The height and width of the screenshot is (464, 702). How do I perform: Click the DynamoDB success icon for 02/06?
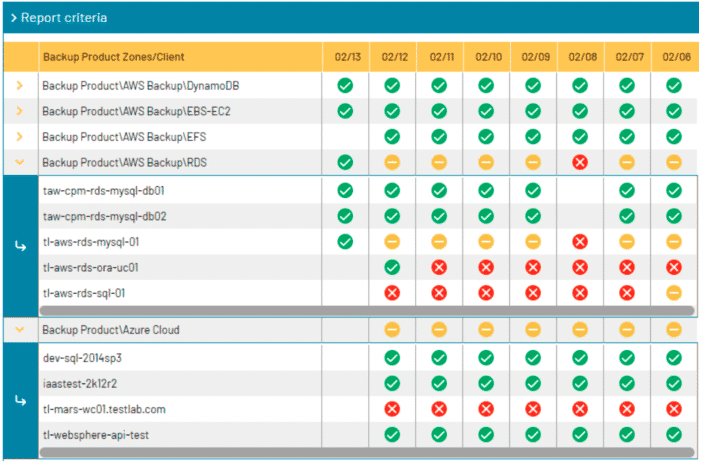[x=674, y=85]
